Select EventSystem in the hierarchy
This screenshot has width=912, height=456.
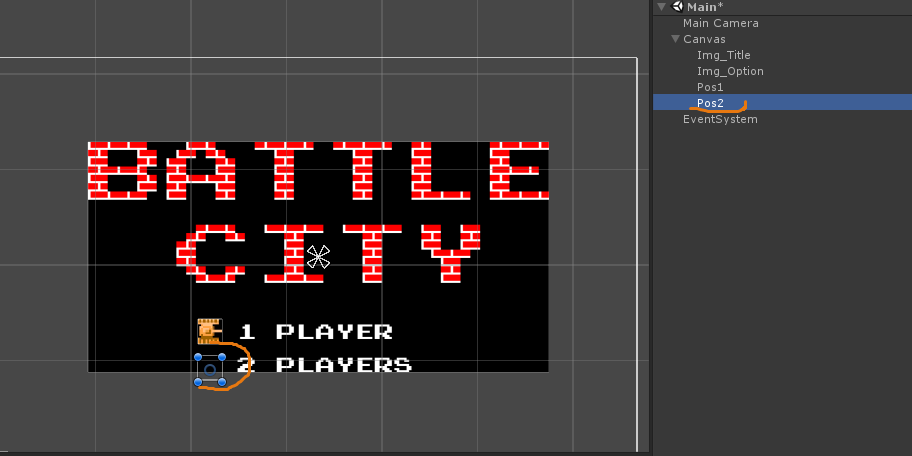pos(720,119)
